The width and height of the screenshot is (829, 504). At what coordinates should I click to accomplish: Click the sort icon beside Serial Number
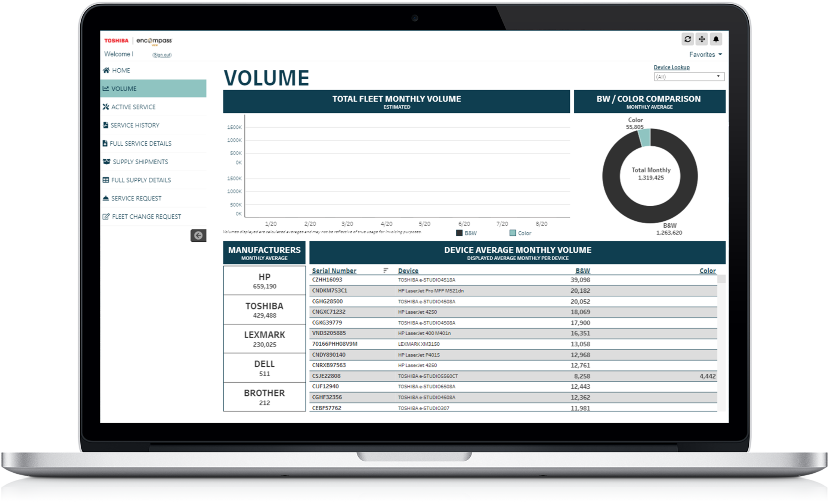[x=386, y=271]
